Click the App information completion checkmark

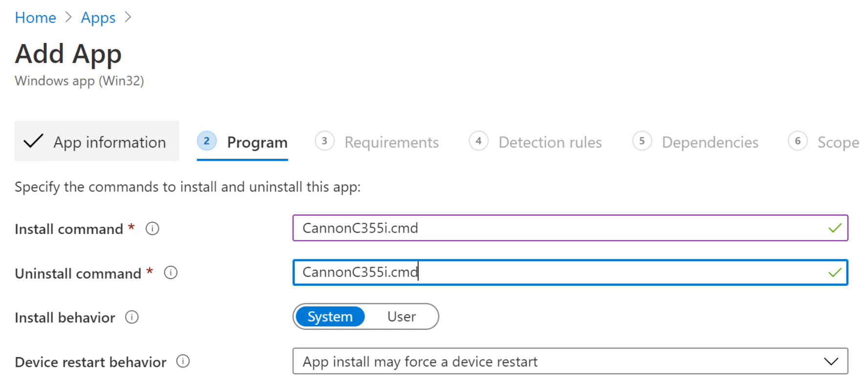(32, 141)
